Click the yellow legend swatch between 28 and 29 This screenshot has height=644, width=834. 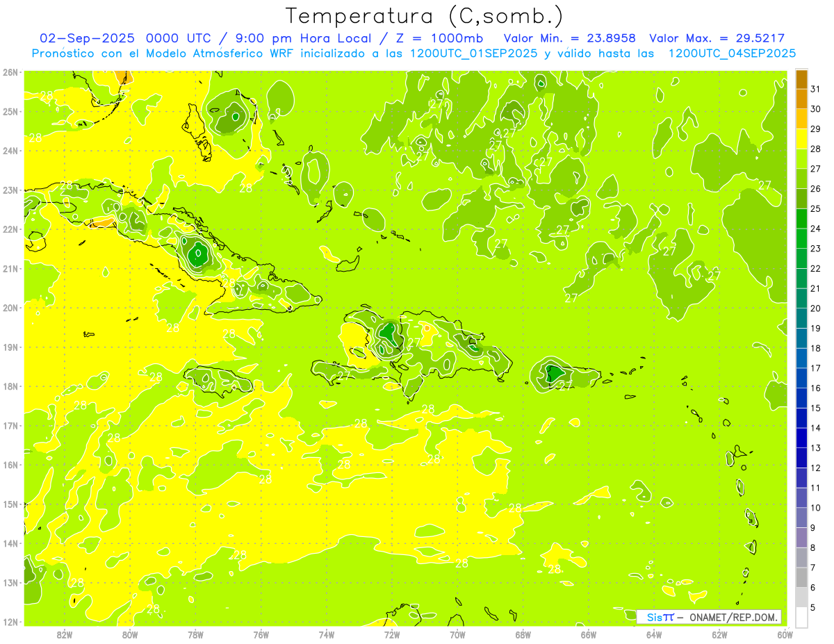[801, 139]
